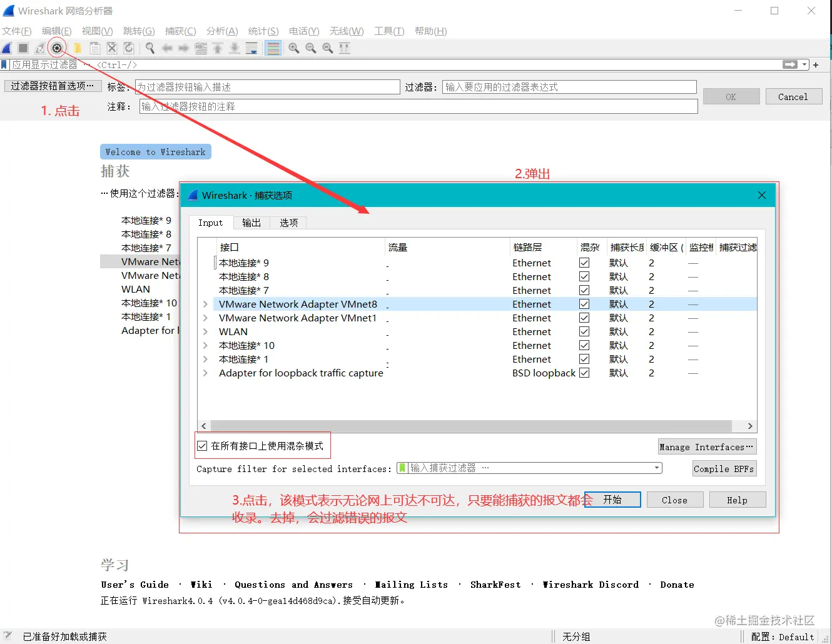The width and height of the screenshot is (832, 644).
Task: Toggle promiscuous checkbox on the WLAN row
Action: [584, 331]
